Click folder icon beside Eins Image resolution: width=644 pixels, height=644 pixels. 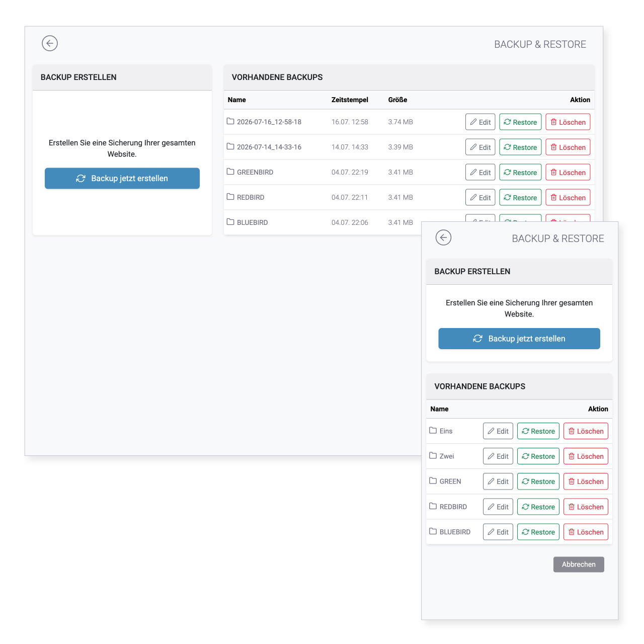[433, 430]
